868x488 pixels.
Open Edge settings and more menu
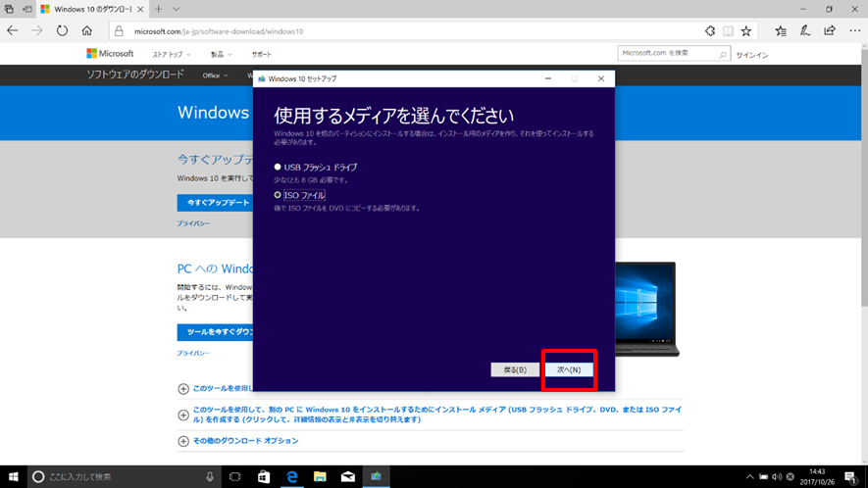(x=854, y=31)
